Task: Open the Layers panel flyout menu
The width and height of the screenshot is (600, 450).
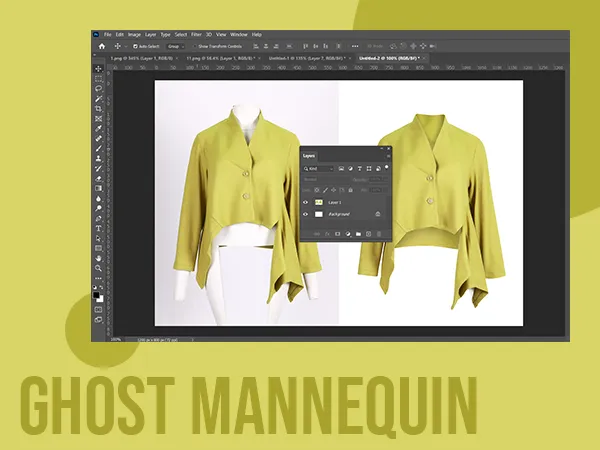Action: coord(388,156)
